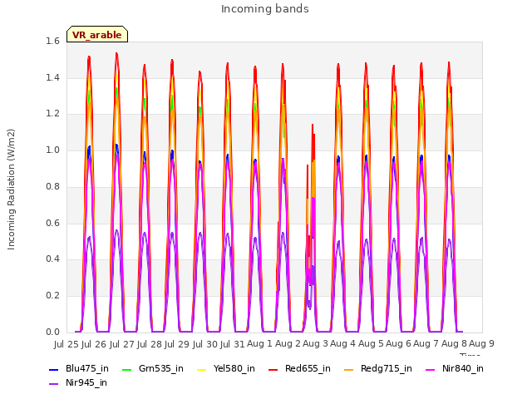Click the Jul 29 x-axis tick label
This screenshot has height=399, width=532.
click(177, 344)
